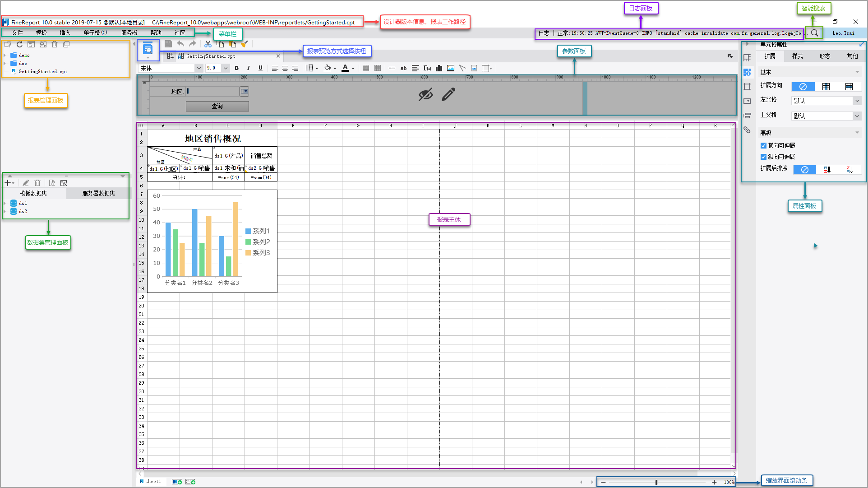Open the 服务器 menu
The height and width of the screenshot is (488, 868).
pos(129,33)
